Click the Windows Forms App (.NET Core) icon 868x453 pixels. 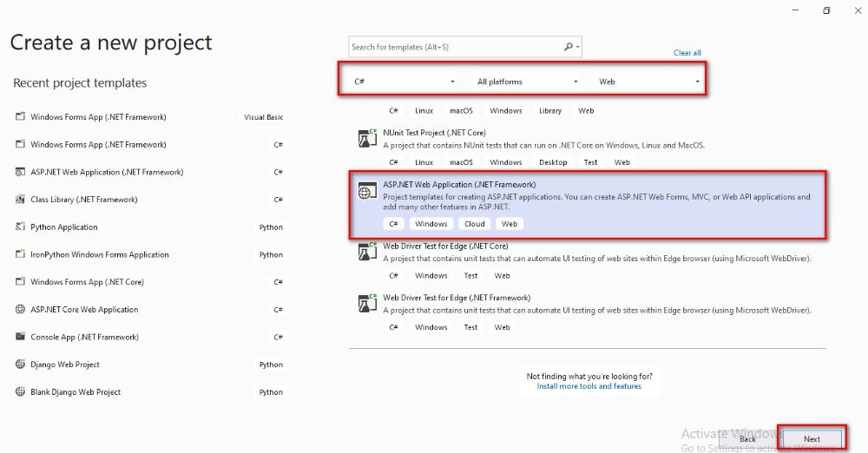pos(21,281)
